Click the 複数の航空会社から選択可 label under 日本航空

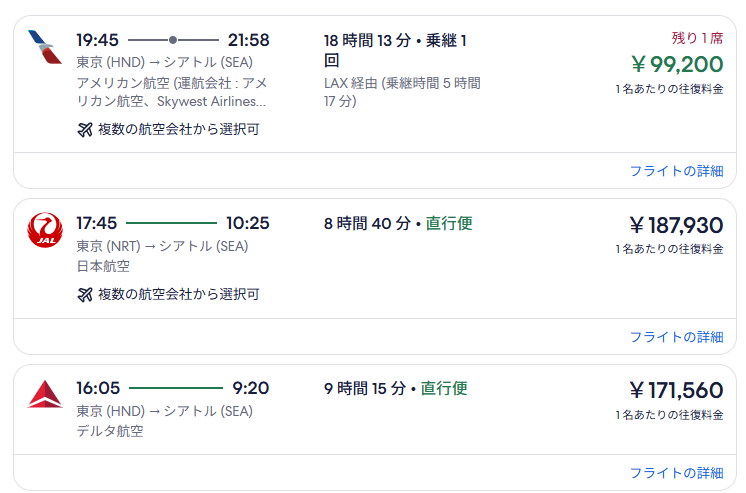pos(178,295)
